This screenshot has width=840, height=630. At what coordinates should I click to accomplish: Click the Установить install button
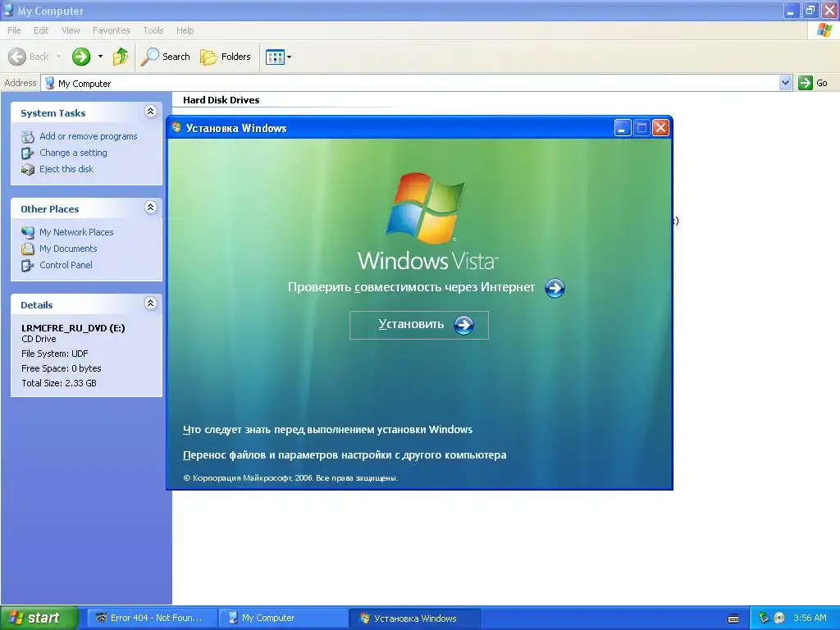point(419,325)
